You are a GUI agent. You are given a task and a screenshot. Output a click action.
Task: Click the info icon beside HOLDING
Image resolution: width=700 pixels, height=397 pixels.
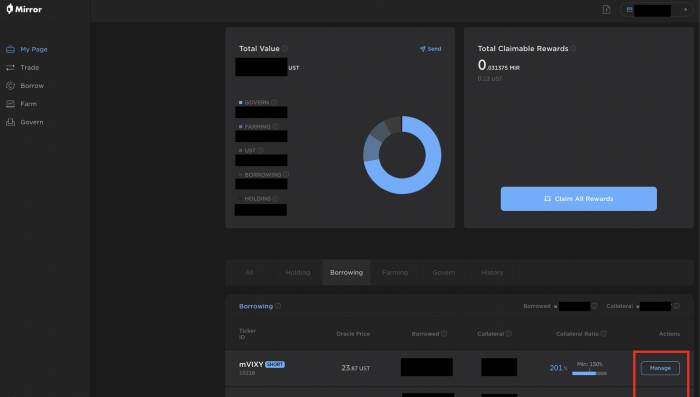tap(275, 199)
